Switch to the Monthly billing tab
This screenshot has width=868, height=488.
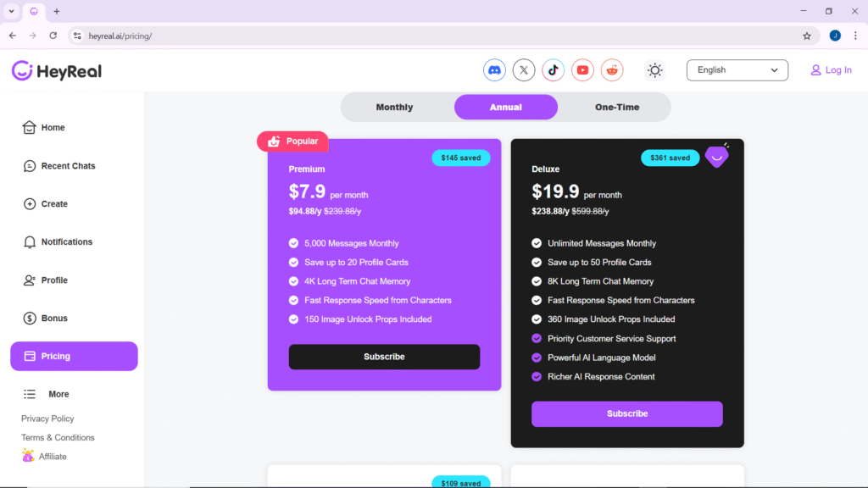pyautogui.click(x=394, y=108)
